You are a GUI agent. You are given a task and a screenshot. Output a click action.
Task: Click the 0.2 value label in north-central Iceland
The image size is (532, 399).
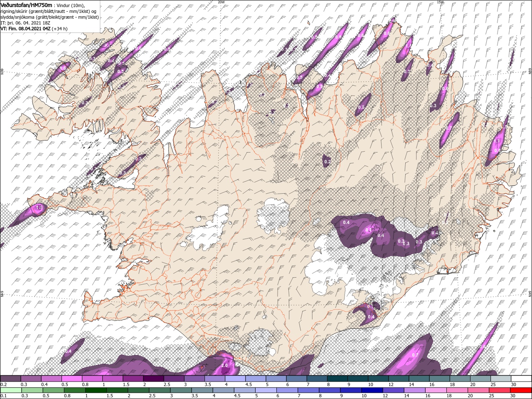[328, 162]
